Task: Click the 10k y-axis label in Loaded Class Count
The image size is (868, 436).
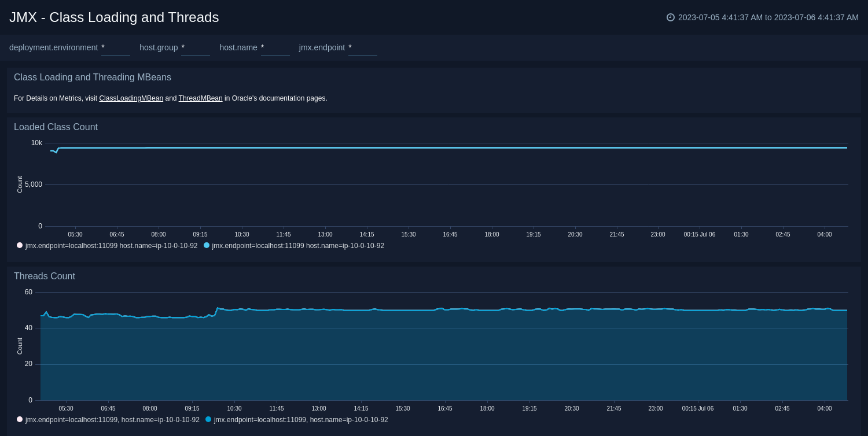Action: pyautogui.click(x=36, y=143)
